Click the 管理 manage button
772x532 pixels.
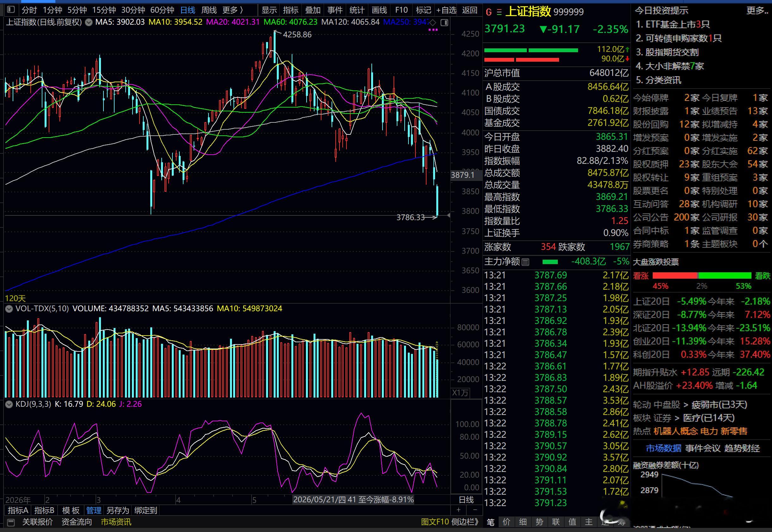coord(94,510)
